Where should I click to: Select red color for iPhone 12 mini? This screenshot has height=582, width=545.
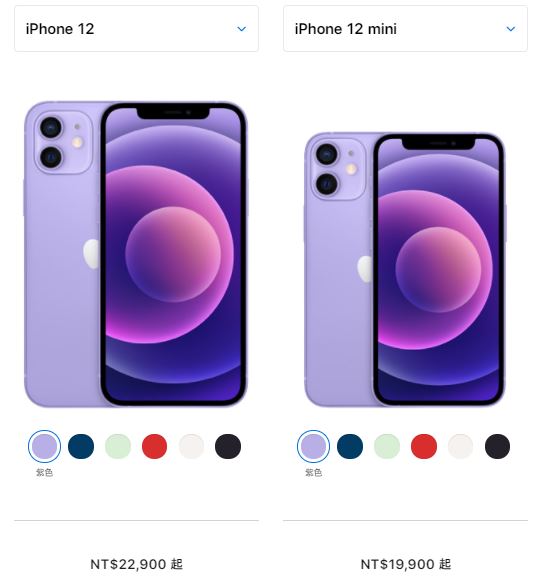pyautogui.click(x=424, y=446)
